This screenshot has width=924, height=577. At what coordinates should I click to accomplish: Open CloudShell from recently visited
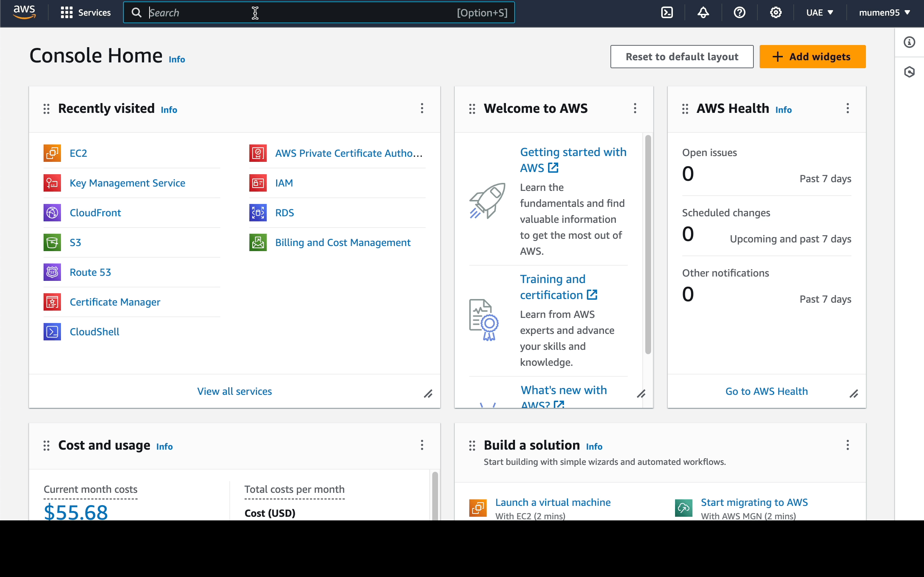point(94,332)
